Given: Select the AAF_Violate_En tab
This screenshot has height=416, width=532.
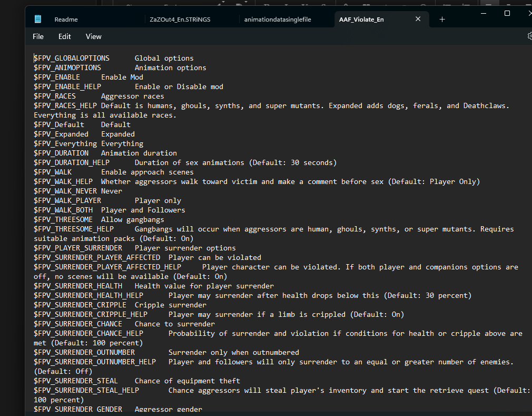Looking at the screenshot, I should coord(361,20).
